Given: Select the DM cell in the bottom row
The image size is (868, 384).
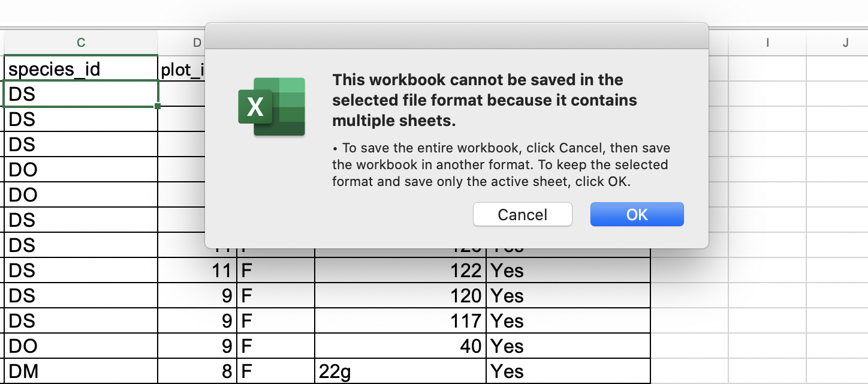Looking at the screenshot, I should (x=60, y=371).
